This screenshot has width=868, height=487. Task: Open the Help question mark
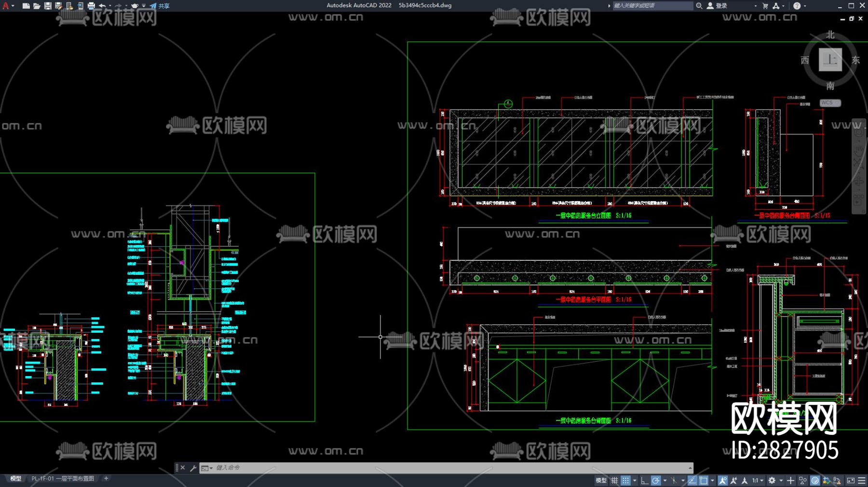tap(797, 6)
